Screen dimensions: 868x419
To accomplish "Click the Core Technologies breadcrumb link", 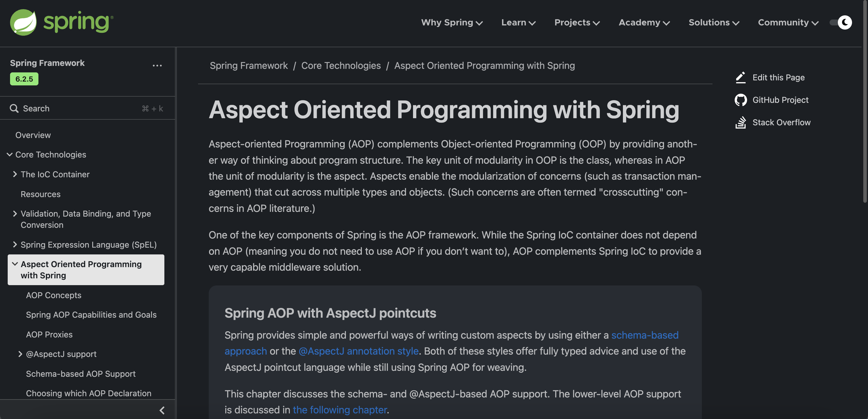I will tap(341, 66).
